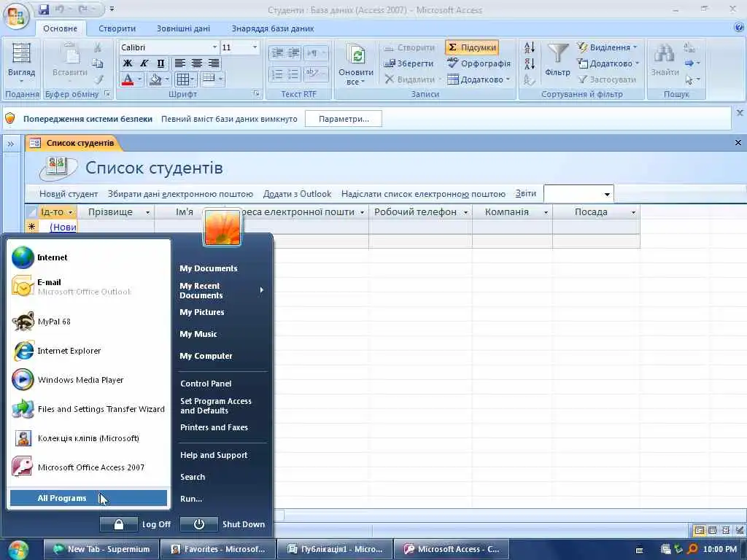Select the Список студентів document tab
Viewport: 747px width, 560px height.
(x=74, y=143)
